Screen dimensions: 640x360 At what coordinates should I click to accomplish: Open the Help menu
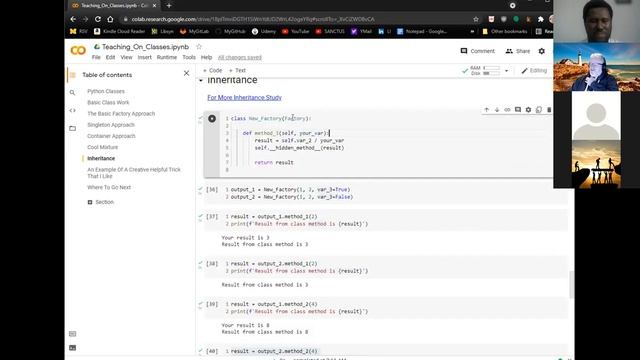coord(206,58)
